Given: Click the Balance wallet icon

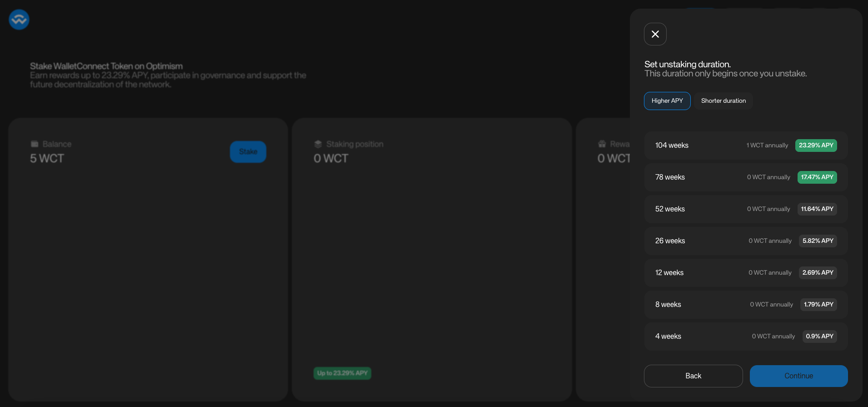Looking at the screenshot, I should coord(35,144).
